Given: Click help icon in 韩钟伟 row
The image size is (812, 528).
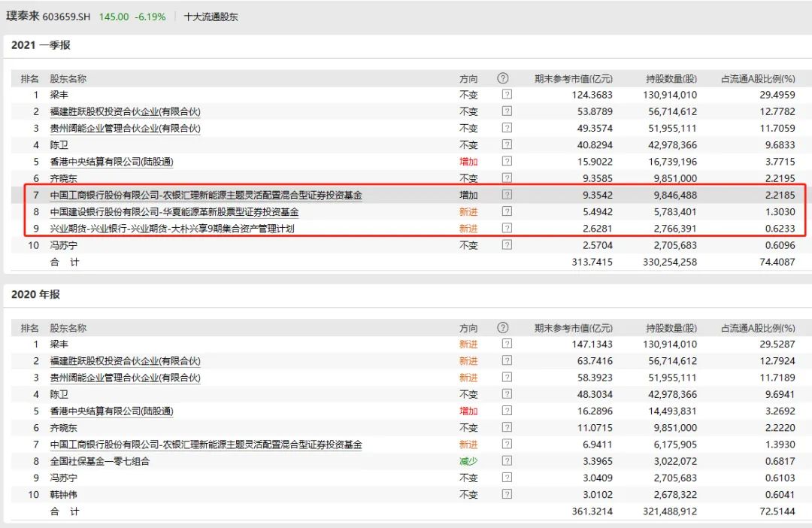Looking at the screenshot, I should (x=507, y=494).
